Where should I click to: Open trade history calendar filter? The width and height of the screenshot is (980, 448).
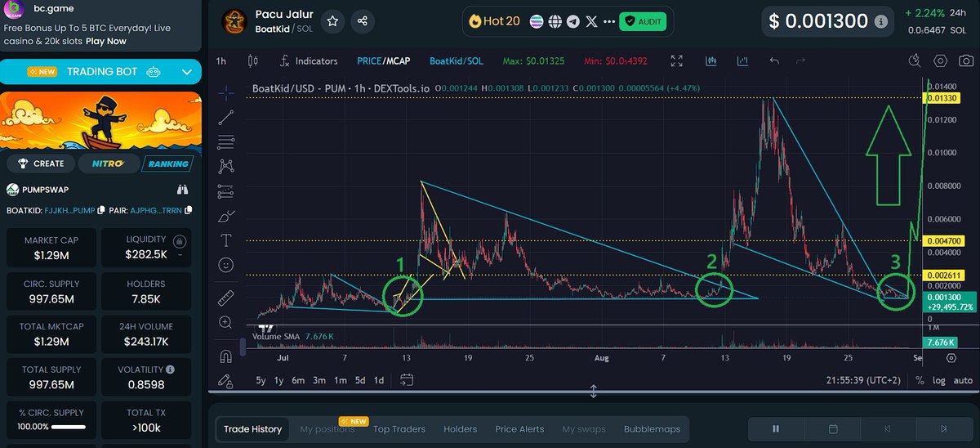(x=833, y=428)
